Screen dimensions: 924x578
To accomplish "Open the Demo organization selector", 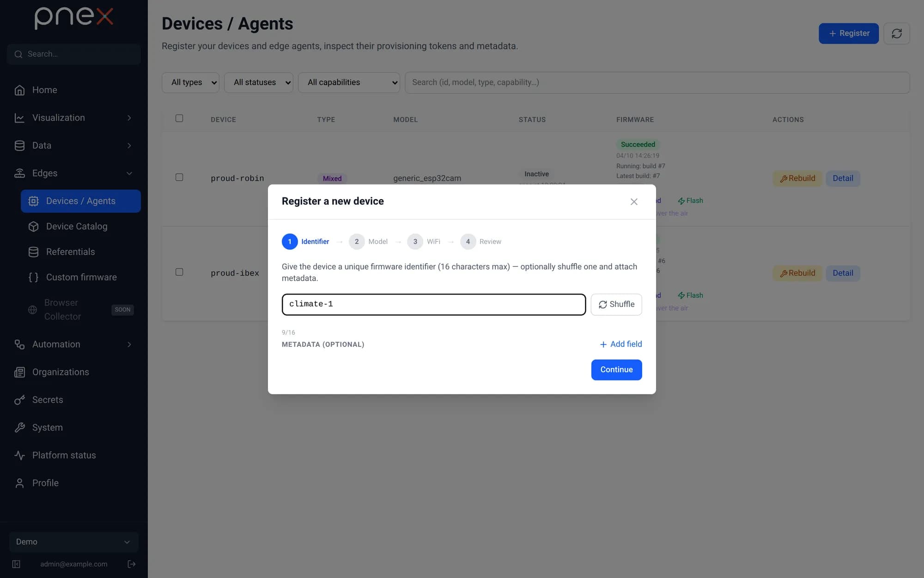I will coord(74,542).
